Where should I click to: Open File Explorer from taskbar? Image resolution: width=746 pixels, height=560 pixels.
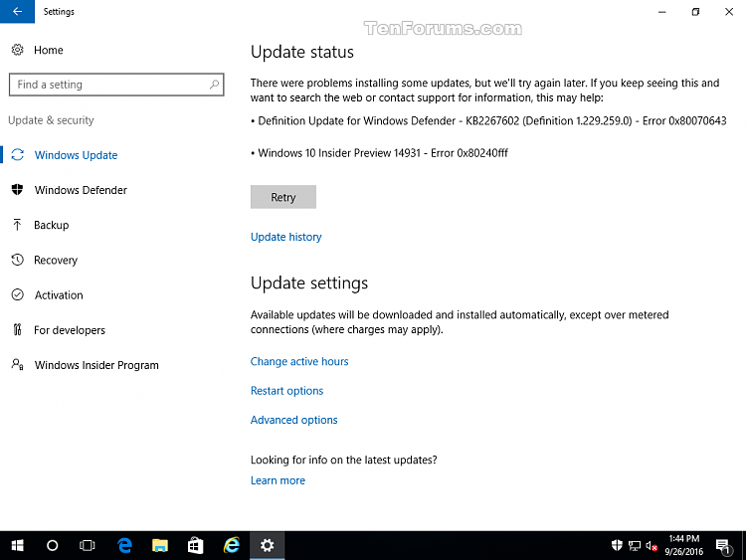[x=160, y=546]
